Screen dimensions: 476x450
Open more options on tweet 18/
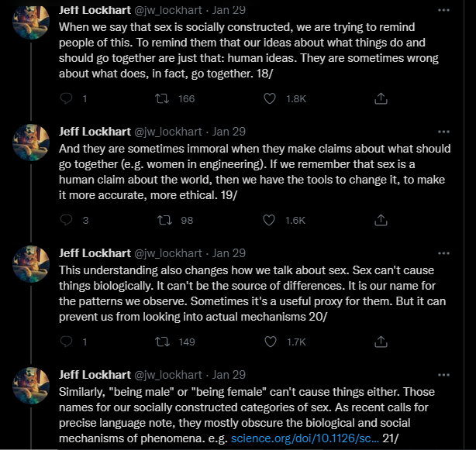pyautogui.click(x=443, y=10)
